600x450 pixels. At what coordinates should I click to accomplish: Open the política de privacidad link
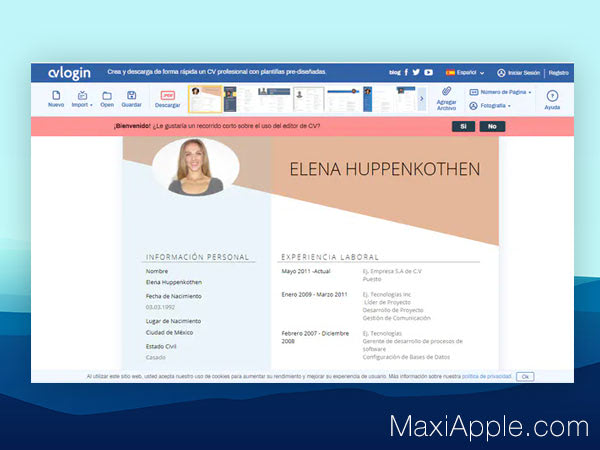pos(487,376)
